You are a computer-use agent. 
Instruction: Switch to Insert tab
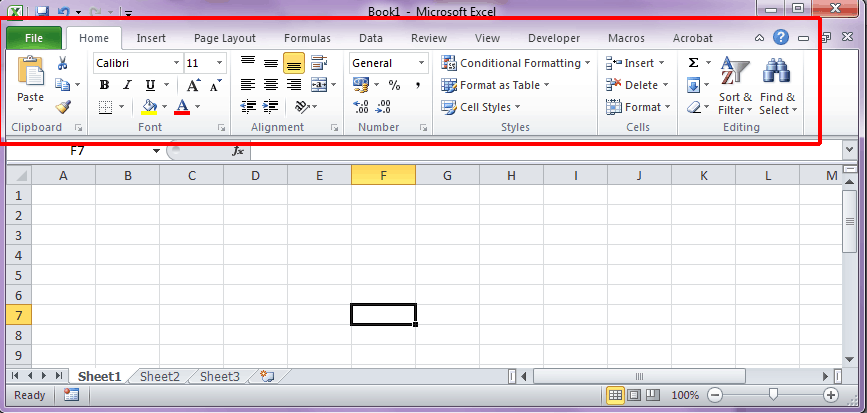pos(151,38)
